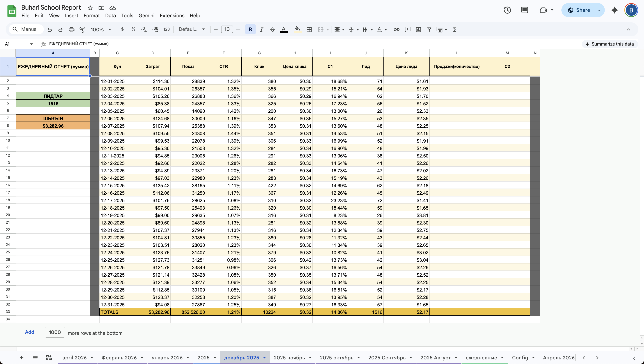The image size is (644, 364).
Task: Open the декабрь 2025 tab dropdown arrow
Action: [265, 358]
